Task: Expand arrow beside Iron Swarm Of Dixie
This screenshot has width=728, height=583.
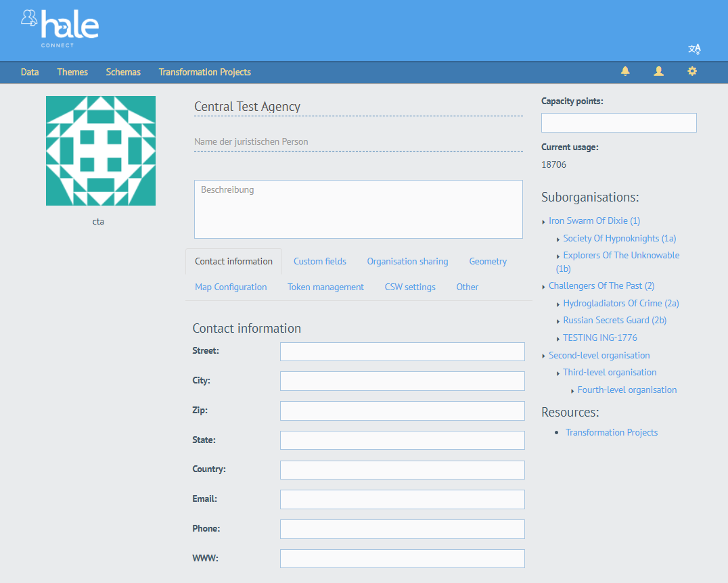Action: pyautogui.click(x=544, y=222)
